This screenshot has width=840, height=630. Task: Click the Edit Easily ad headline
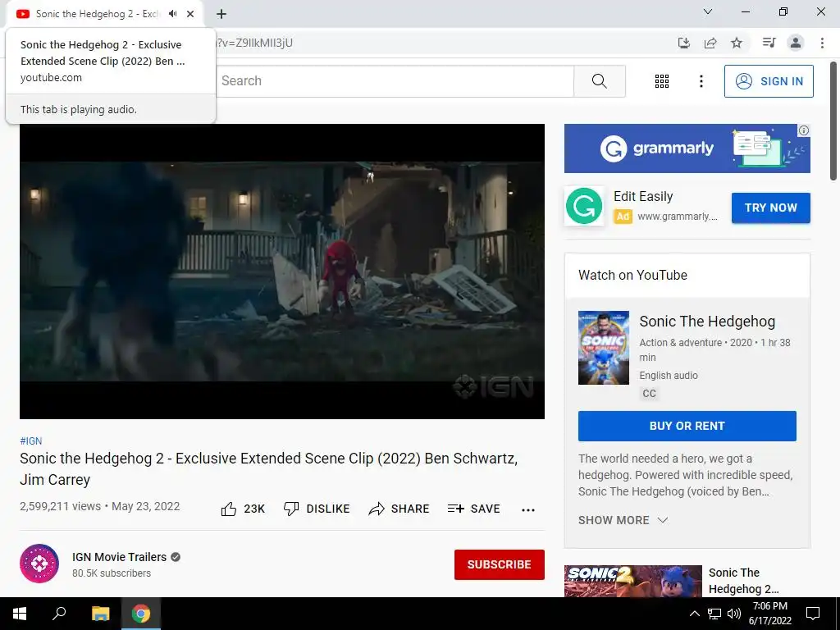coord(643,197)
